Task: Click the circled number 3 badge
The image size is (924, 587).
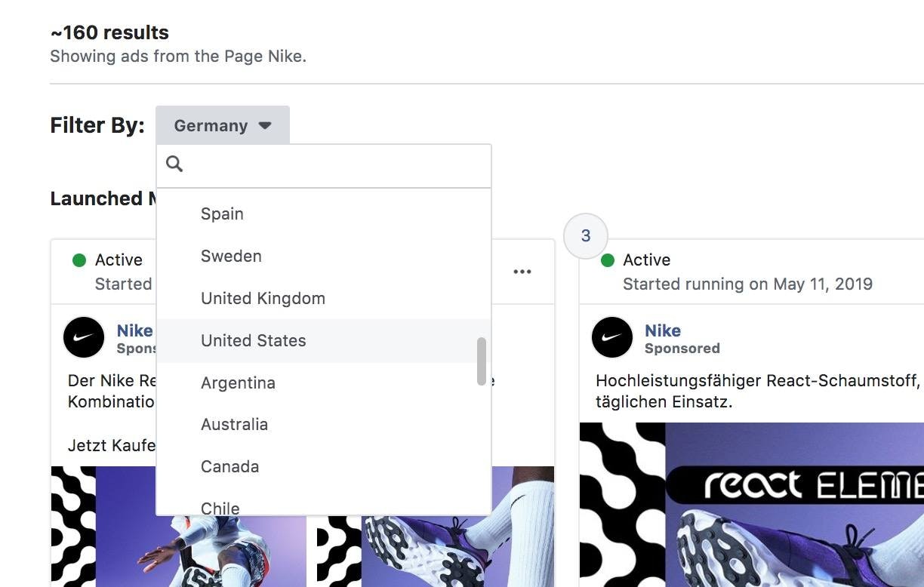Action: click(x=586, y=235)
